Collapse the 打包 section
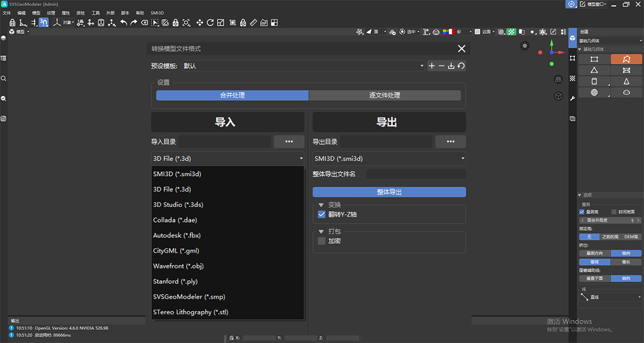The height and width of the screenshot is (343, 644). tap(321, 231)
